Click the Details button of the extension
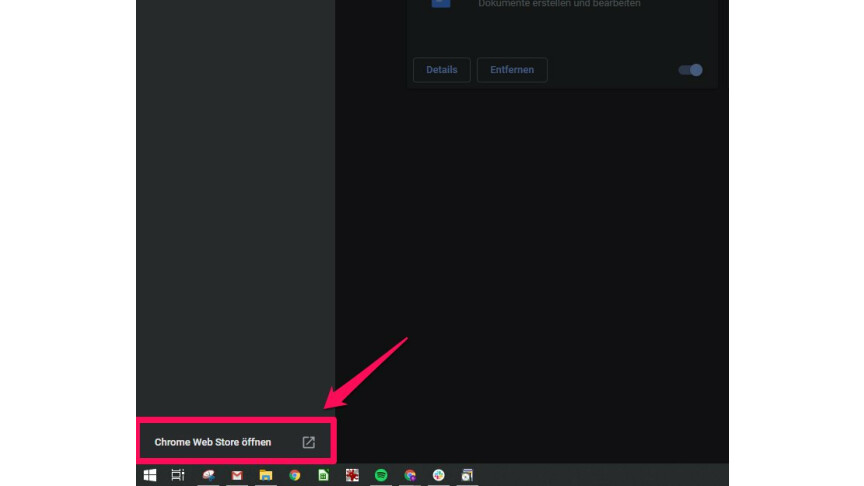The height and width of the screenshot is (486, 864). tap(441, 70)
